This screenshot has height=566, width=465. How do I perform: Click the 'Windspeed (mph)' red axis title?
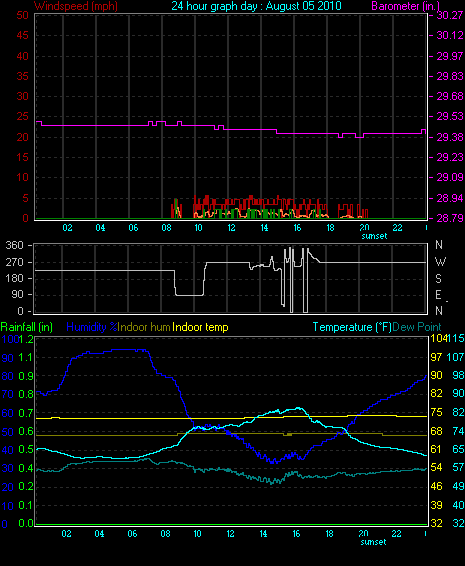click(x=76, y=6)
